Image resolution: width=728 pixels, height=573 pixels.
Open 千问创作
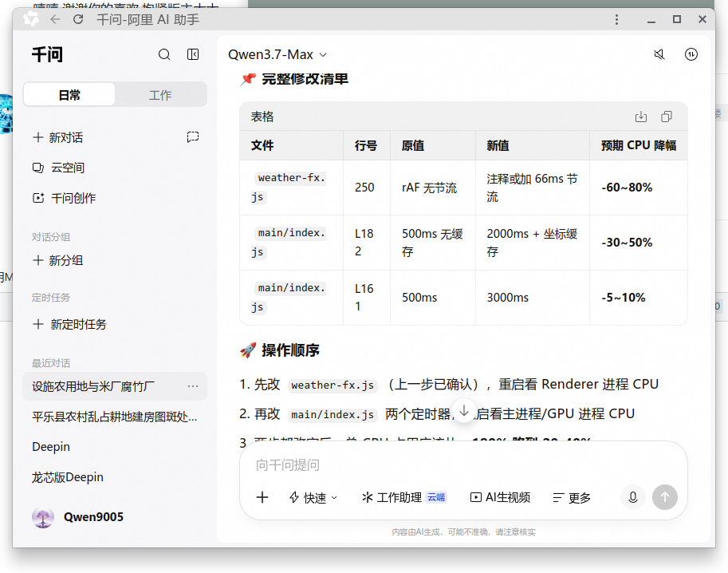coord(64,198)
